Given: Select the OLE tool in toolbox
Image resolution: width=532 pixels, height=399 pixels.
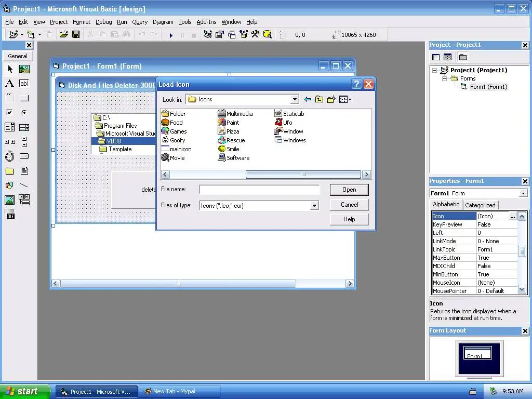Looking at the screenshot, I should [x=10, y=215].
